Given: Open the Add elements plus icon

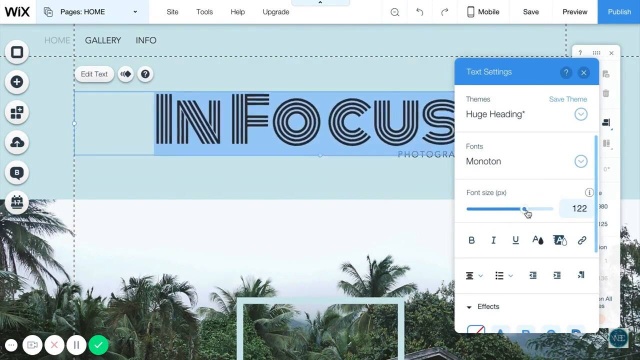Looking at the screenshot, I should tap(17, 82).
